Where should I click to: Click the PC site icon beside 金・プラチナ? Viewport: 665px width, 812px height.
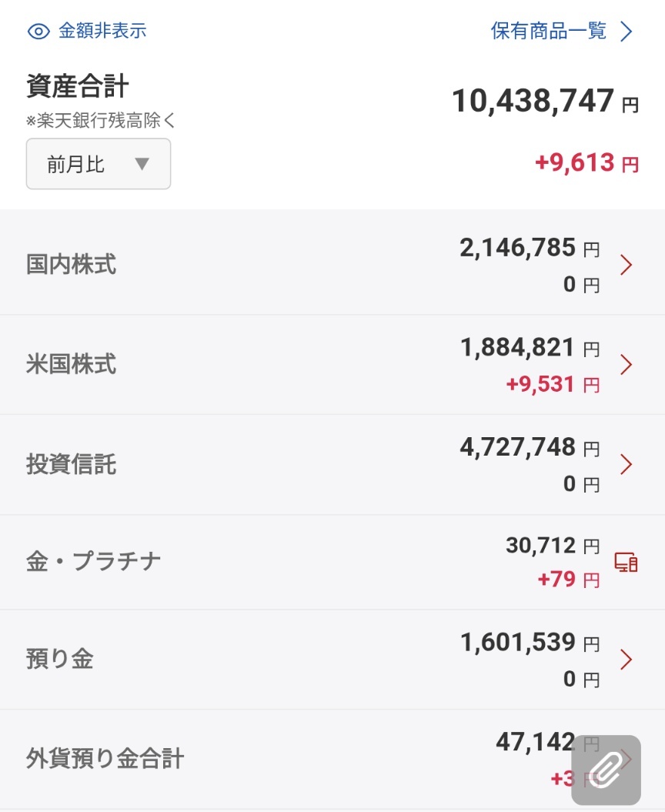tap(627, 562)
